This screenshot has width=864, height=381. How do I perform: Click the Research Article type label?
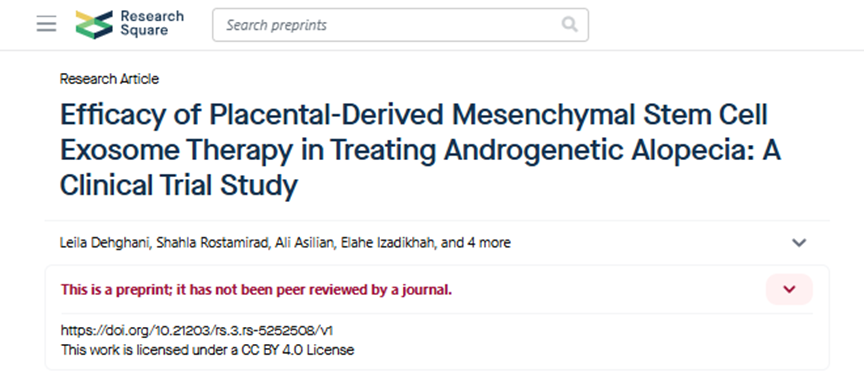(x=109, y=79)
